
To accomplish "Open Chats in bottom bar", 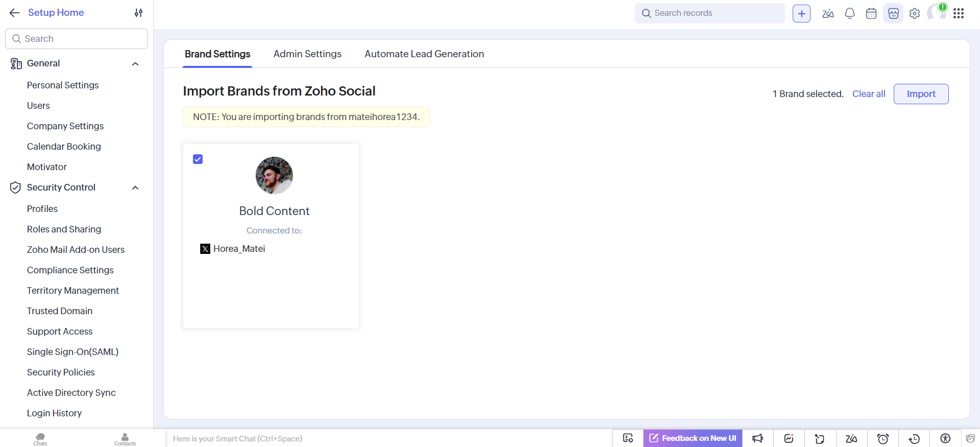I will point(40,439).
